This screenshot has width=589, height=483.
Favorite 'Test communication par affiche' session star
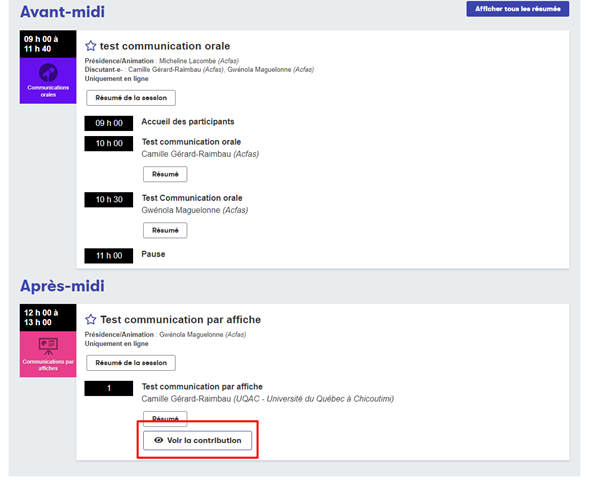coord(91,320)
